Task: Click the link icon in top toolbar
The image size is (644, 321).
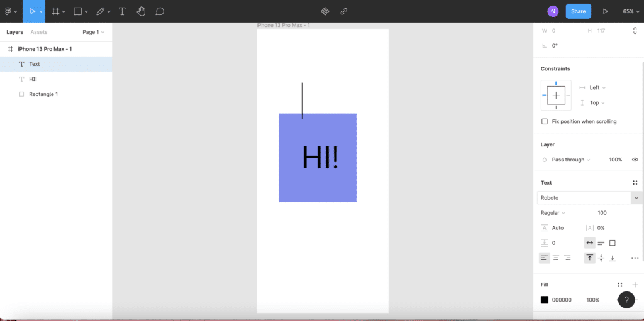Action: (x=344, y=11)
